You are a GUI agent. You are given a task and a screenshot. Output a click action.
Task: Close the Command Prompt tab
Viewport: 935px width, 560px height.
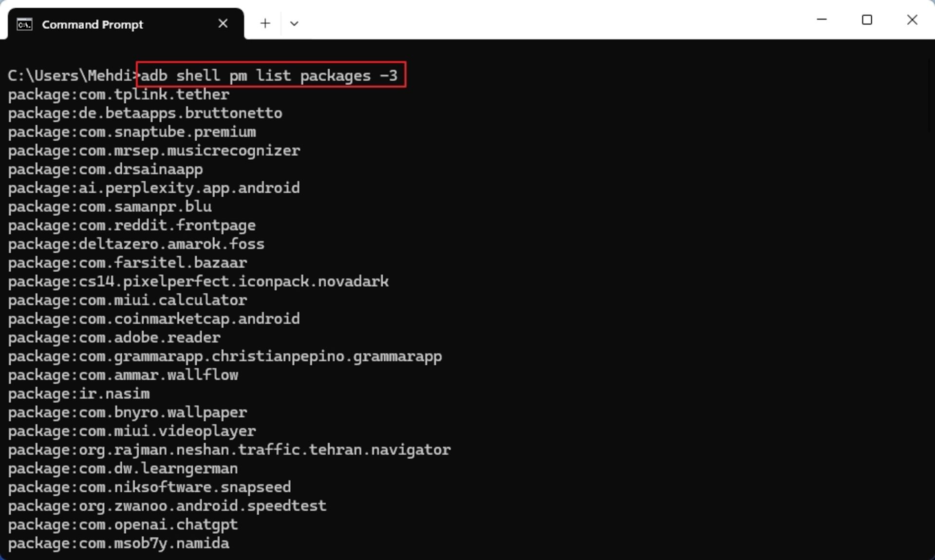[x=223, y=23]
